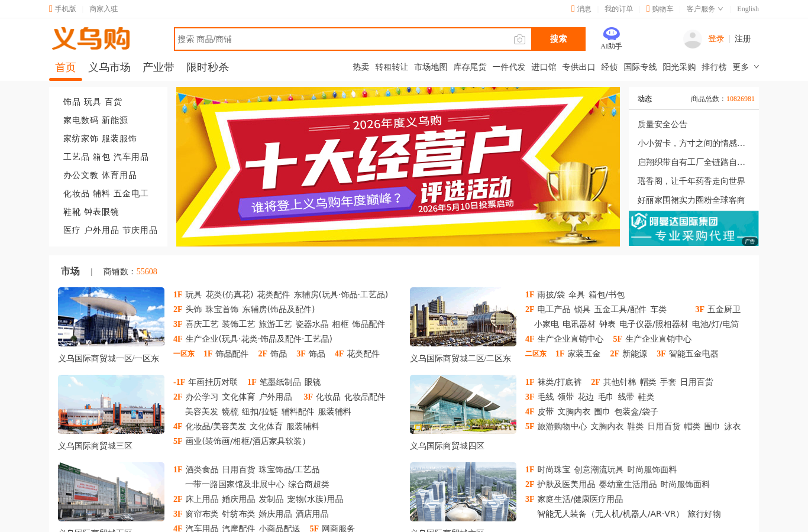Open the 质量安全公告 news item
Image resolution: width=808 pixels, height=532 pixels.
coord(662,124)
